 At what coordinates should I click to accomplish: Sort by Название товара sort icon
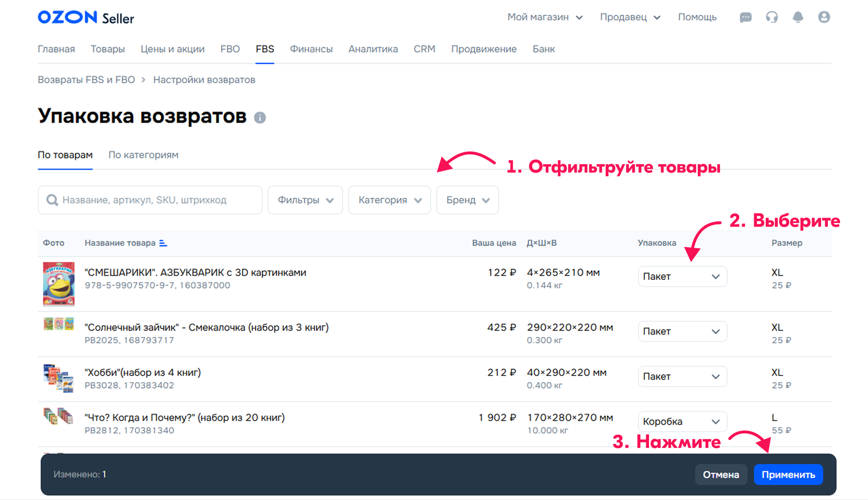click(163, 243)
